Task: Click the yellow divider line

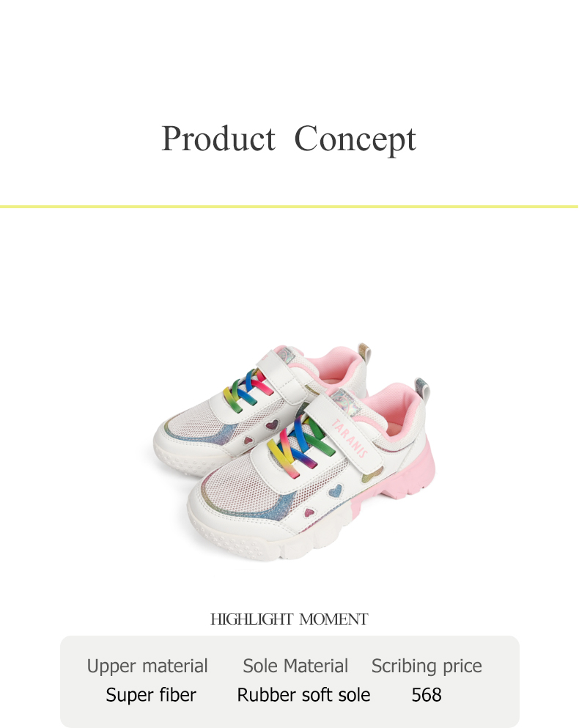Action: tap(289, 207)
